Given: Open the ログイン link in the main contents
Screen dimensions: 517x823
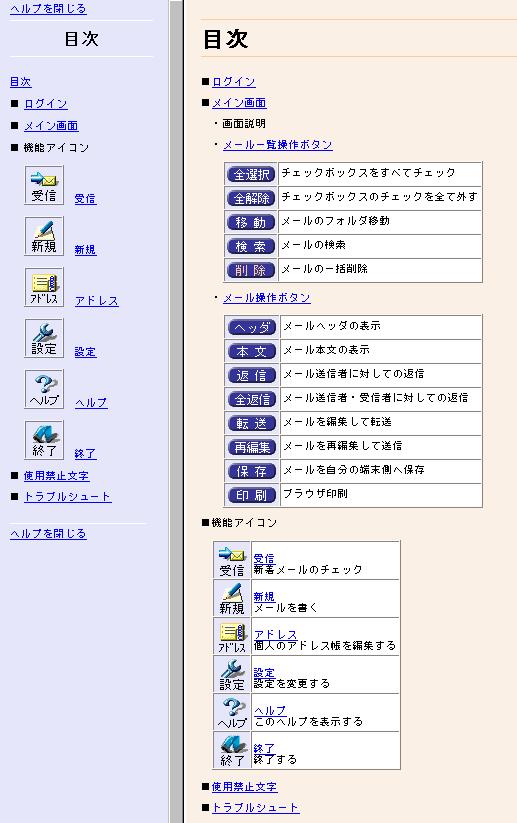Looking at the screenshot, I should pos(234,82).
